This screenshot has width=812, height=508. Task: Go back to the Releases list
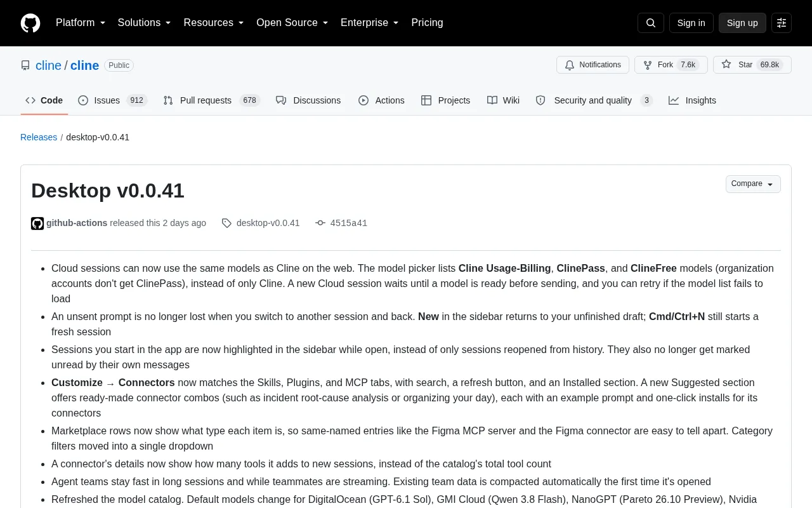tap(39, 137)
